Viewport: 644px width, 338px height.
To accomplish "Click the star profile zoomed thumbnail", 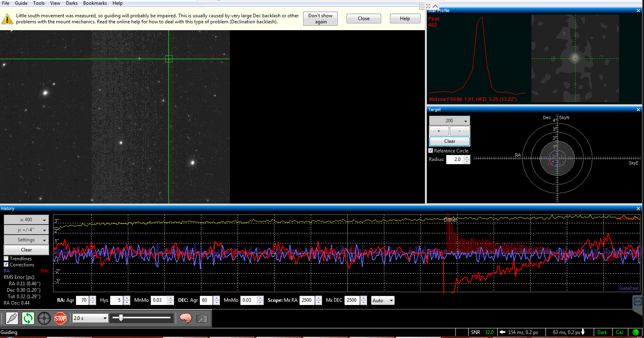I will [x=575, y=58].
